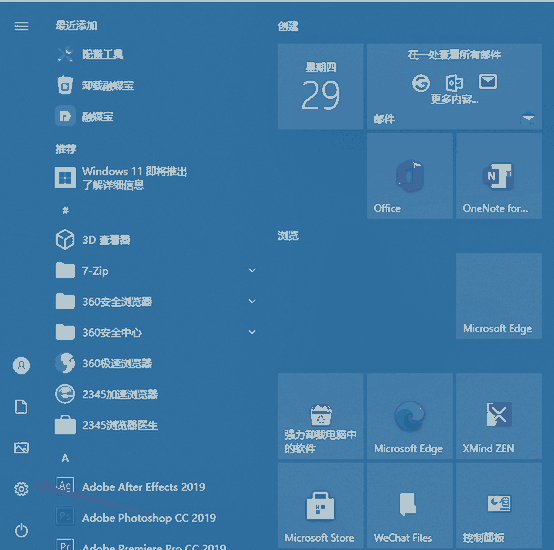Click Adobe Photoshop CC 2019 label
554x550 pixels.
coord(149,518)
